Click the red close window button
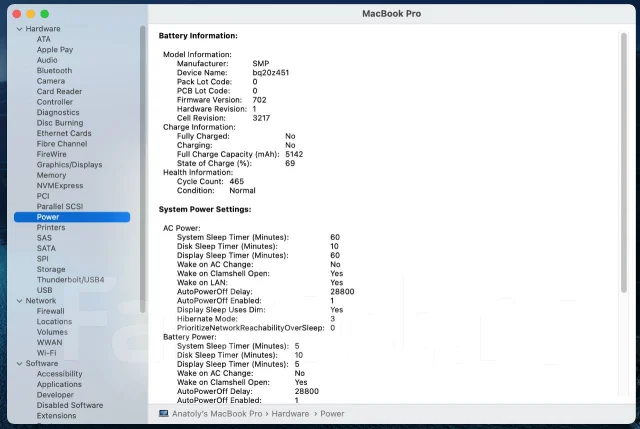This screenshot has width=640, height=429. (x=17, y=14)
